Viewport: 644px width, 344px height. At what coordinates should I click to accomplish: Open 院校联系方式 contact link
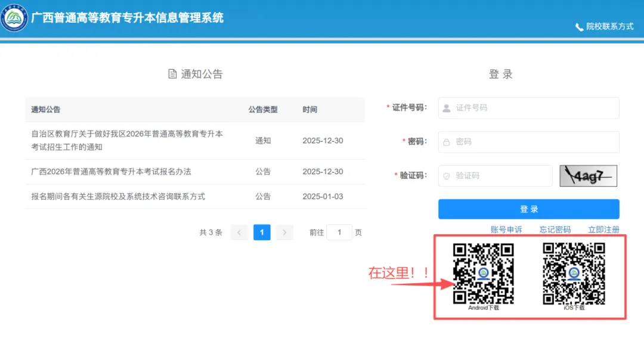[610, 27]
